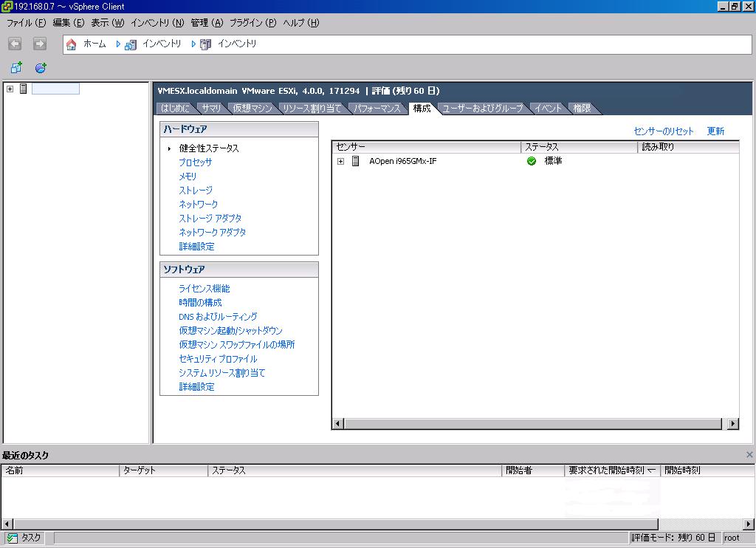Viewport: 756px width, 548px height.
Task: Switch to the イベント tab
Action: click(x=549, y=109)
